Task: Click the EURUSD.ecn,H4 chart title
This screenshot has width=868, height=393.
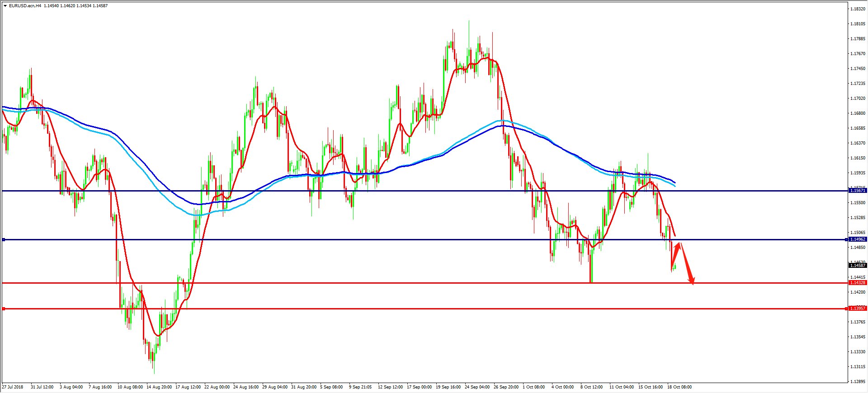Action: point(25,6)
